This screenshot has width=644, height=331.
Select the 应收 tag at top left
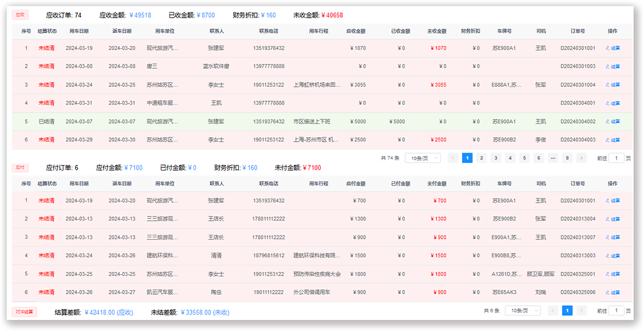[20, 15]
